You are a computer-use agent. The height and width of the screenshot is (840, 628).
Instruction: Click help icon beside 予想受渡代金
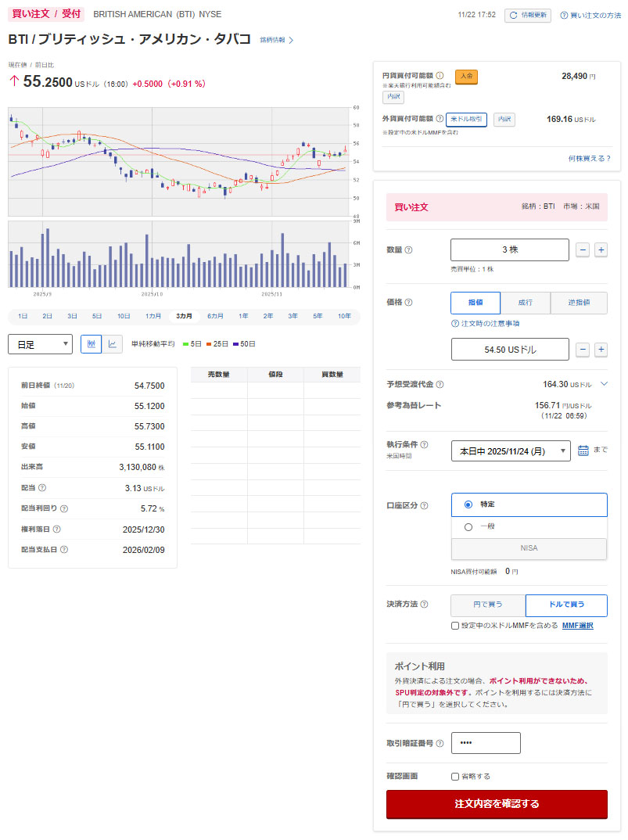click(x=440, y=385)
